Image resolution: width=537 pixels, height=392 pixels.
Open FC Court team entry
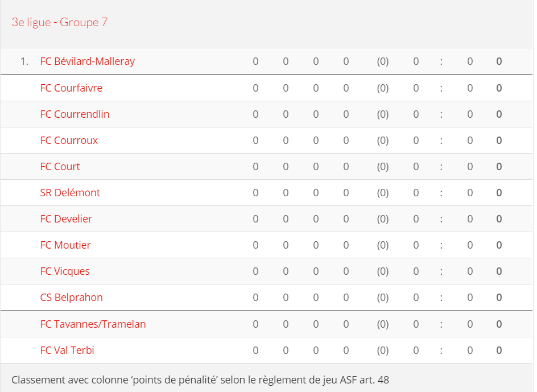60,167
